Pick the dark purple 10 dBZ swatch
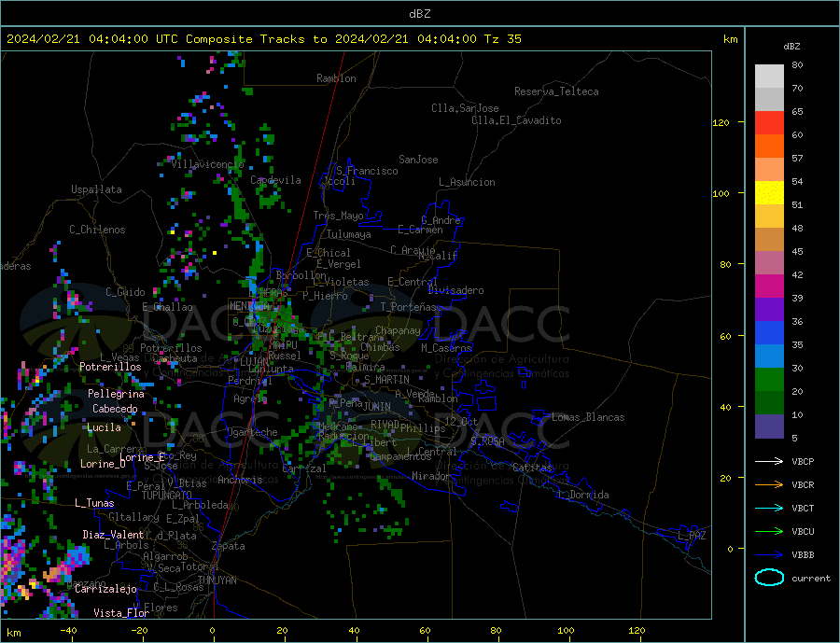The height and width of the screenshot is (643, 840). point(769,426)
